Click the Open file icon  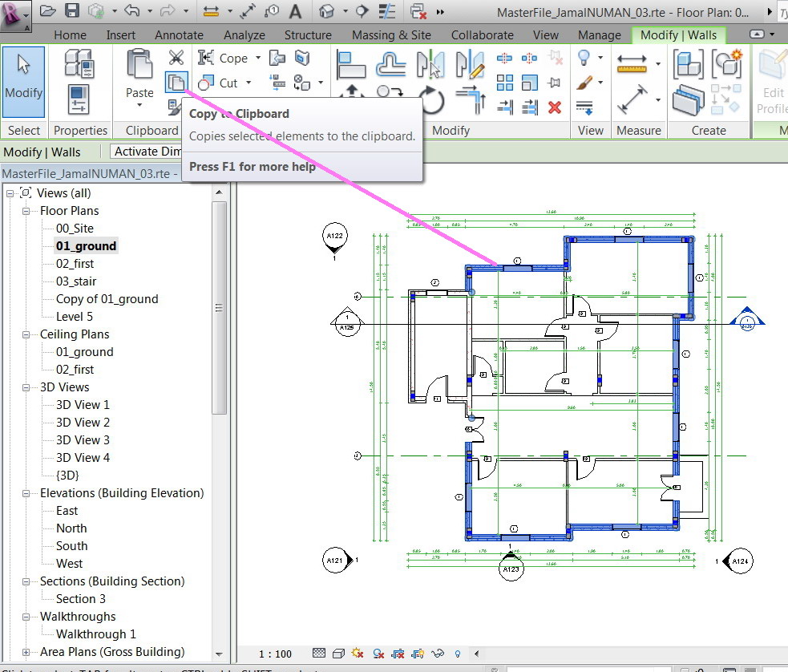click(47, 10)
